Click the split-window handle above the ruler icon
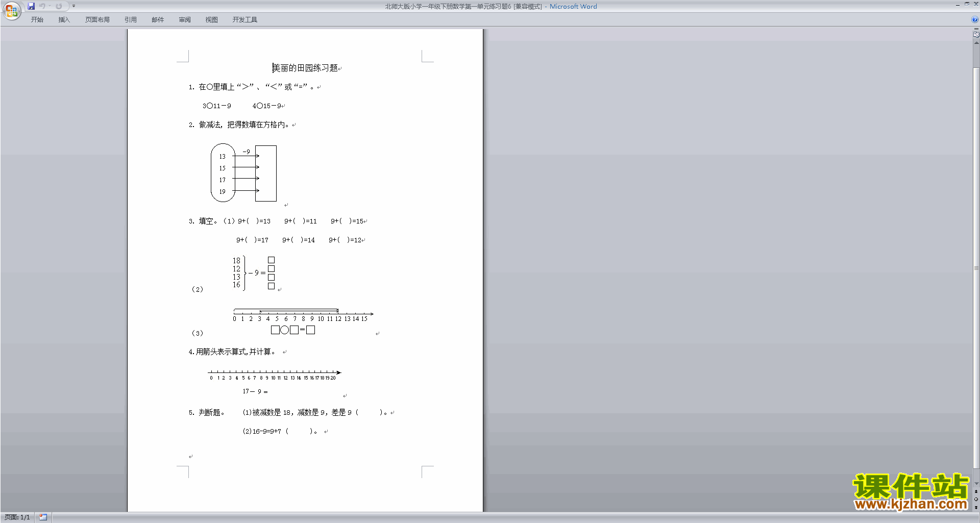This screenshot has height=523, width=980. click(x=976, y=29)
